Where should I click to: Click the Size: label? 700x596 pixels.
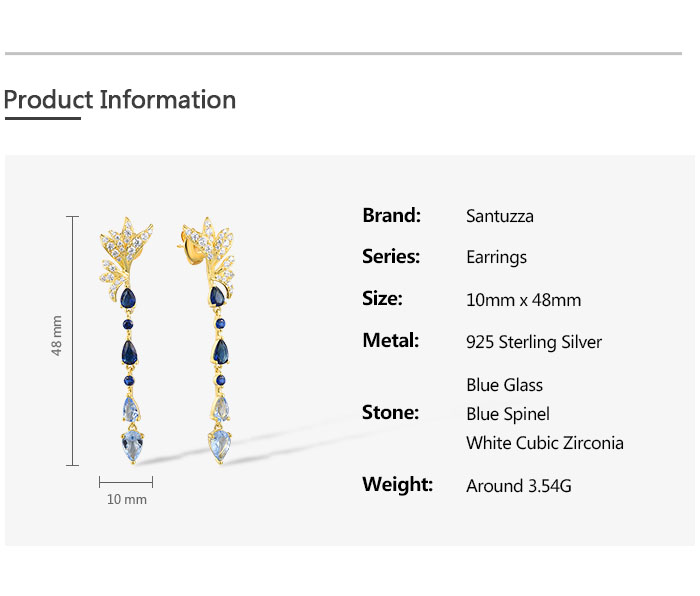(x=382, y=299)
